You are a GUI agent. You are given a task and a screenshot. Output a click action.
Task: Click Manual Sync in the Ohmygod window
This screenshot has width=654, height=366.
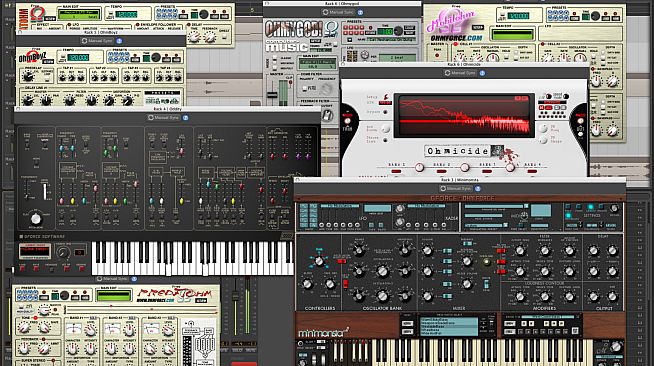click(x=339, y=13)
